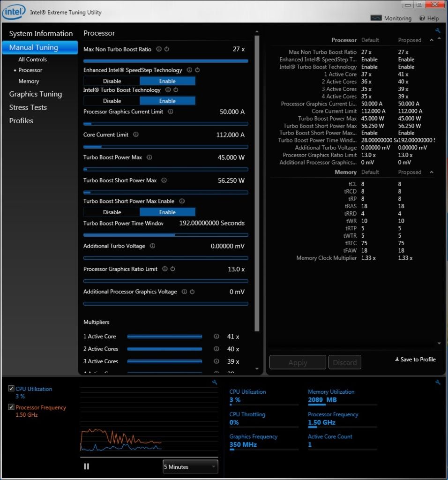Disable Intel Turbo Boost Technology
The height and width of the screenshot is (480, 448).
click(x=112, y=101)
